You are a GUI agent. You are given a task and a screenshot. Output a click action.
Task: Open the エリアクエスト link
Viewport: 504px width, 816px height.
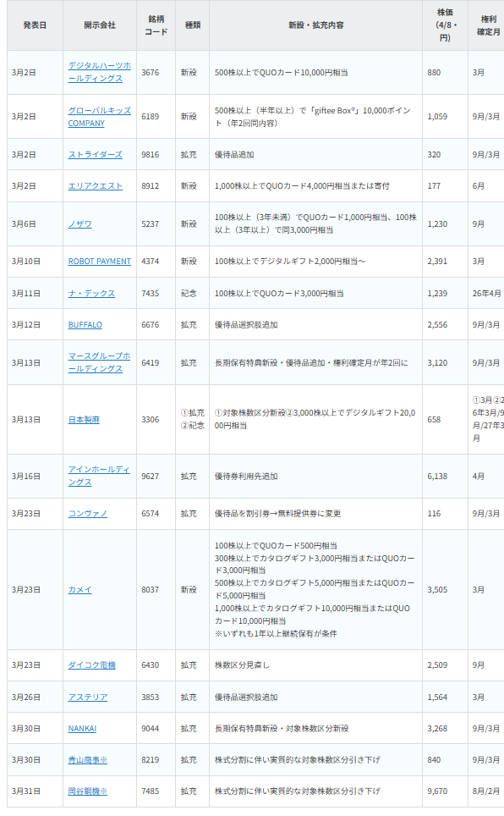click(x=96, y=185)
